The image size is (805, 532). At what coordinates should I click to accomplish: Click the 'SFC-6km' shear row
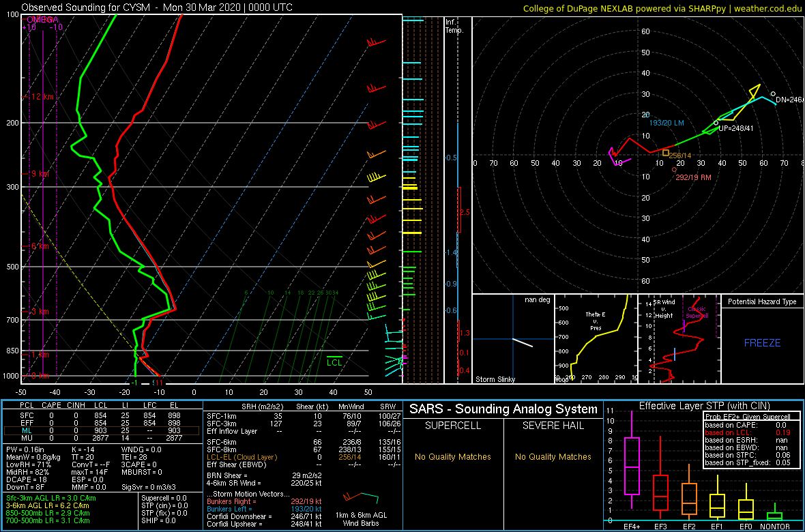point(304,441)
